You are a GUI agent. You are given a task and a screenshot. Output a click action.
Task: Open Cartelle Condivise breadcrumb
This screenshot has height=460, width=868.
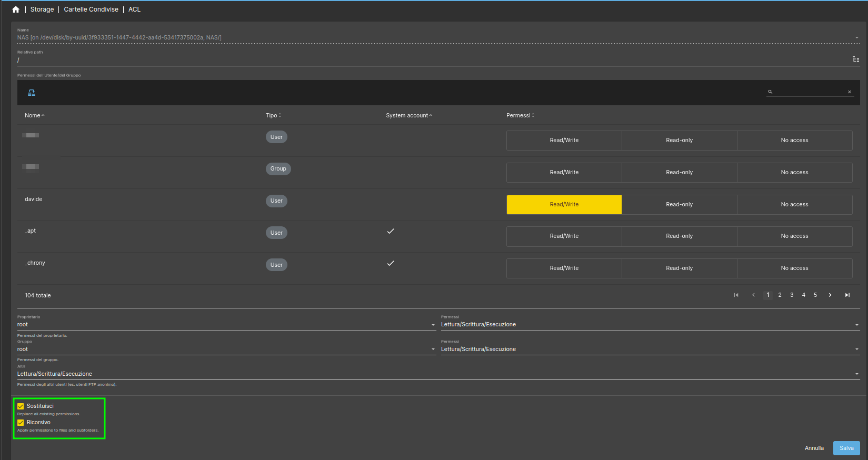coord(91,9)
